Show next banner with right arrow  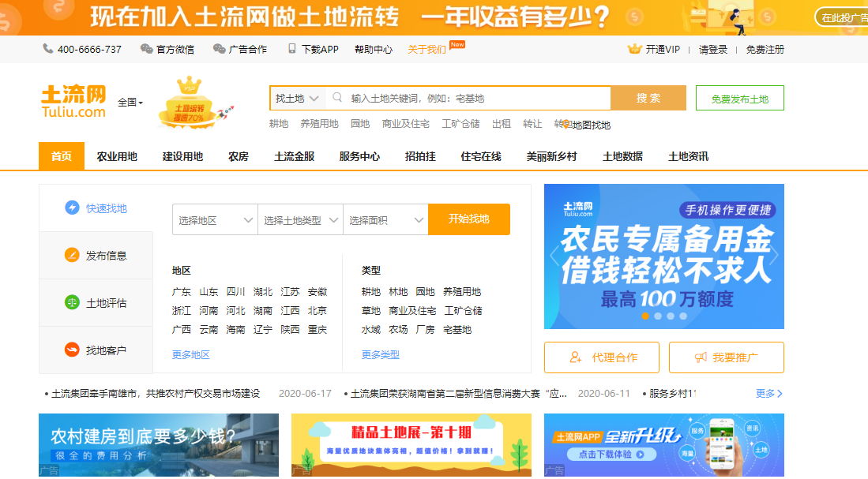tap(774, 255)
